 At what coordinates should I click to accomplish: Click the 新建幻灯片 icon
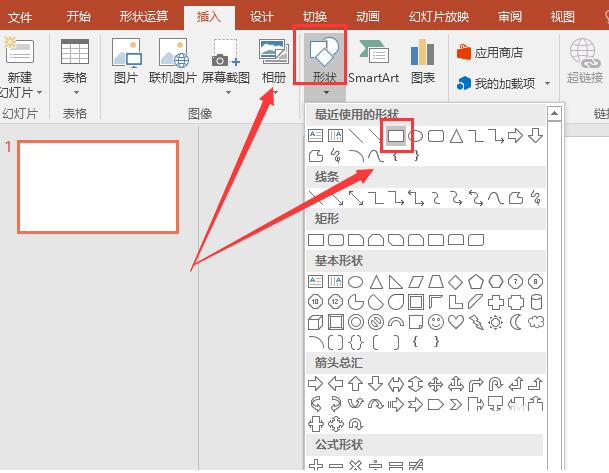[19, 51]
